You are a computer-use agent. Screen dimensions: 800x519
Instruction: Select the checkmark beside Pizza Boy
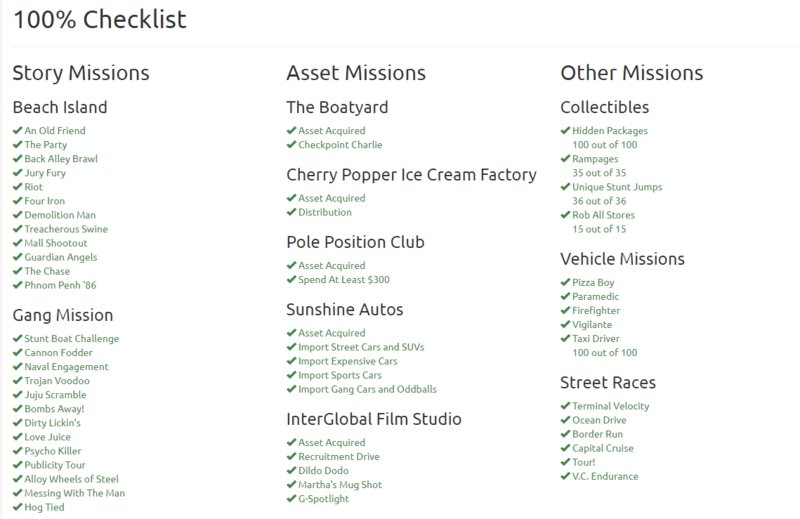tap(565, 282)
